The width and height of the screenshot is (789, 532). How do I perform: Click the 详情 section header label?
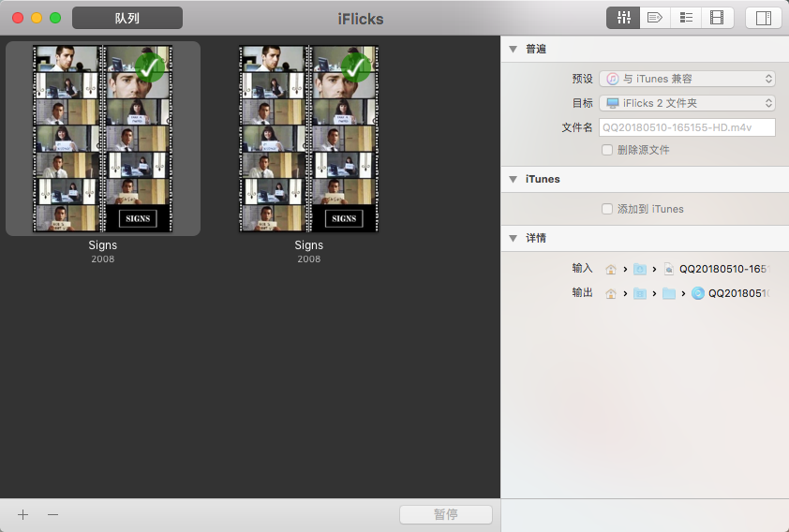click(x=536, y=238)
